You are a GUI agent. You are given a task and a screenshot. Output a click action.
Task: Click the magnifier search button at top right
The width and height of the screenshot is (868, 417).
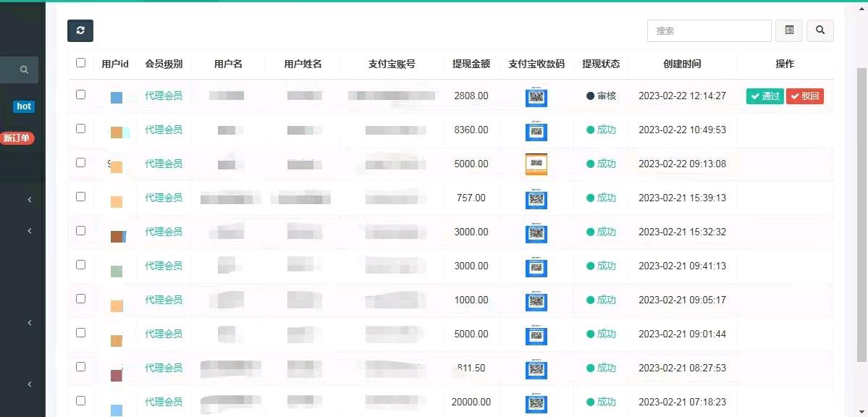coord(819,30)
